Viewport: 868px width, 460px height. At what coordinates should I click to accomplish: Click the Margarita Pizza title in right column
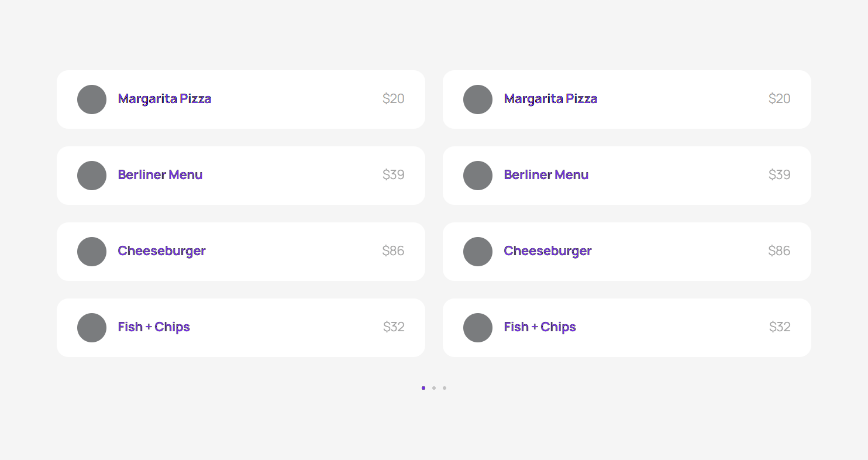pos(550,99)
